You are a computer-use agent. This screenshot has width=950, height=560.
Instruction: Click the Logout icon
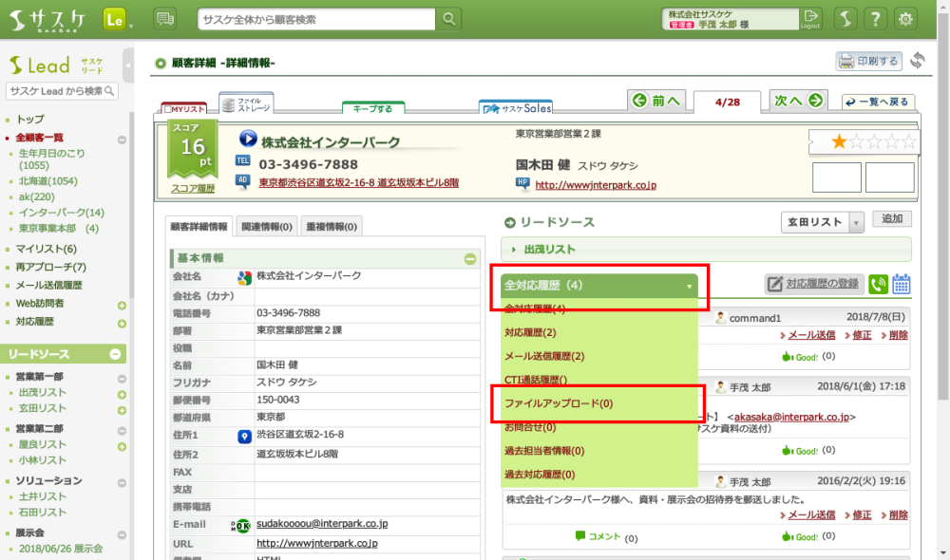pyautogui.click(x=810, y=19)
